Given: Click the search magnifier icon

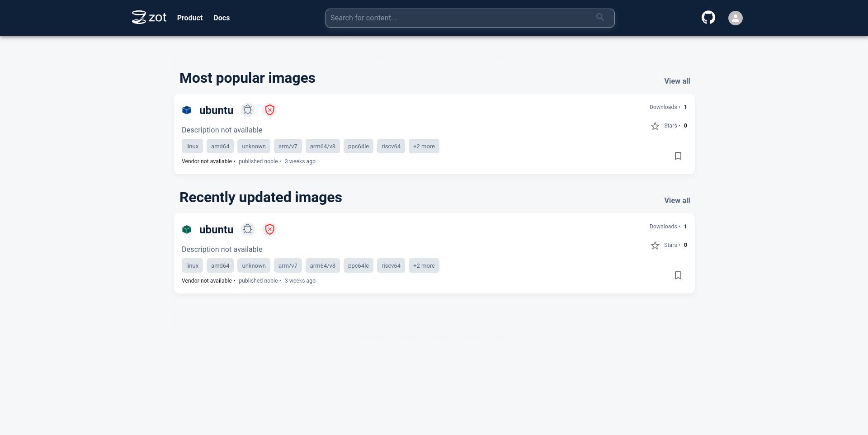Looking at the screenshot, I should [600, 18].
